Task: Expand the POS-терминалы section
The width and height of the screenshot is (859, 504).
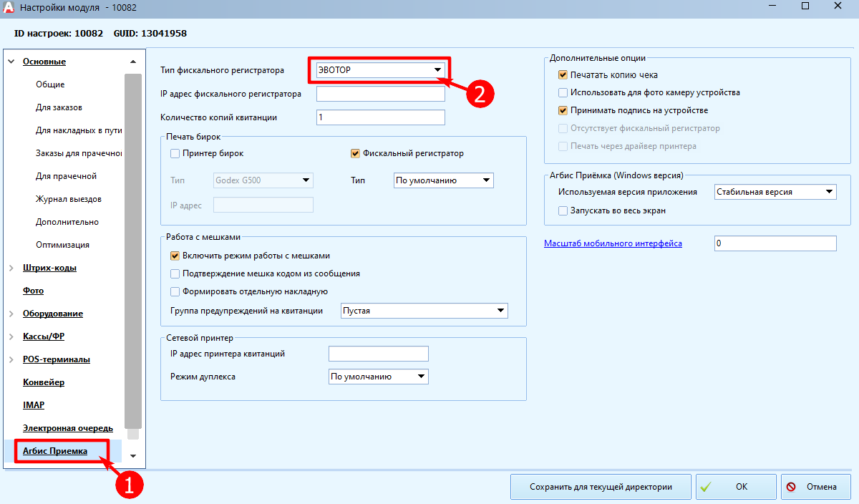Action: point(11,359)
